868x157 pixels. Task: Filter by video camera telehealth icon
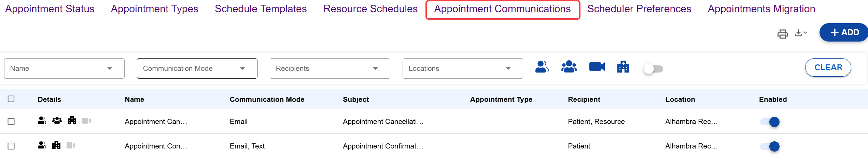597,67
